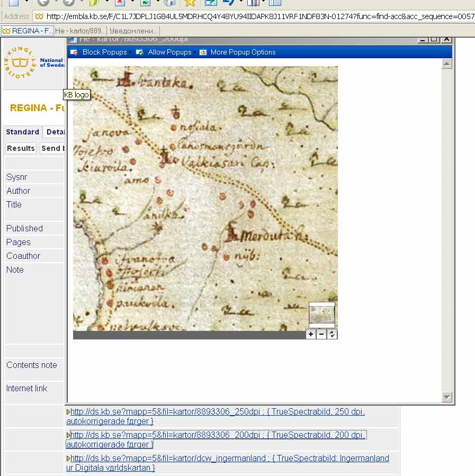Expand the Allow Popups dropdown arrow
475x476 pixels.
pos(195,52)
